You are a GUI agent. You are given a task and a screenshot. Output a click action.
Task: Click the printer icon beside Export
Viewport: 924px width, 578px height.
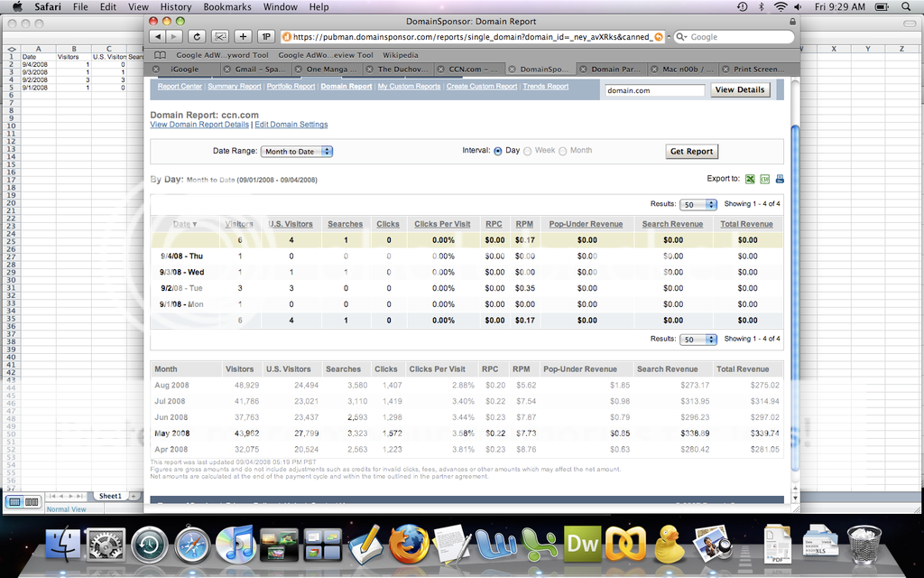click(x=780, y=179)
